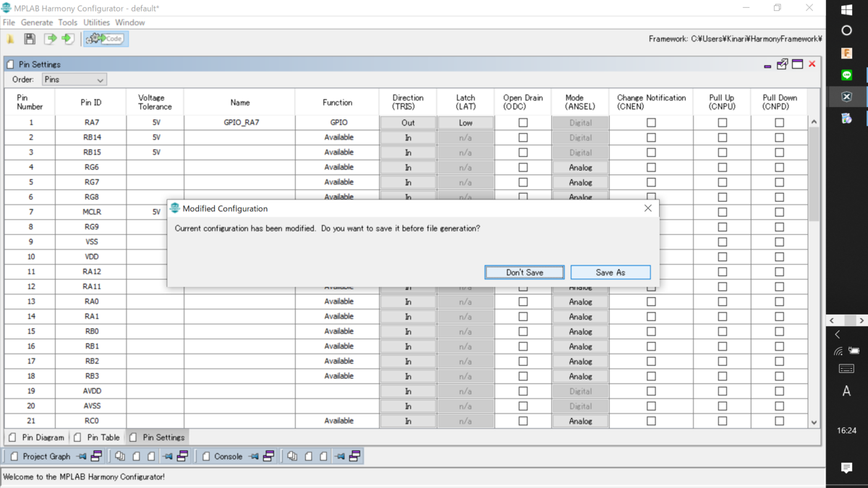The height and width of the screenshot is (488, 868).
Task: Enable Change Notification for RB0 pin
Action: (x=651, y=331)
